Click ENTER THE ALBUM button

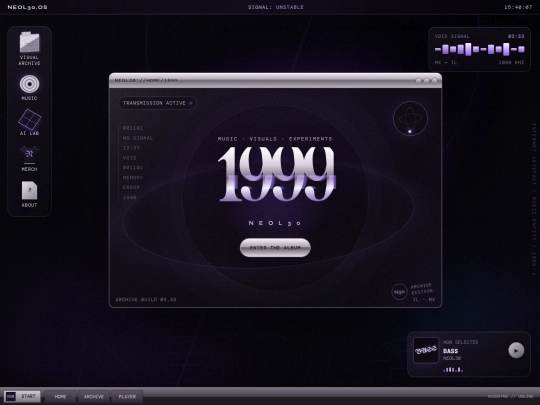click(275, 248)
